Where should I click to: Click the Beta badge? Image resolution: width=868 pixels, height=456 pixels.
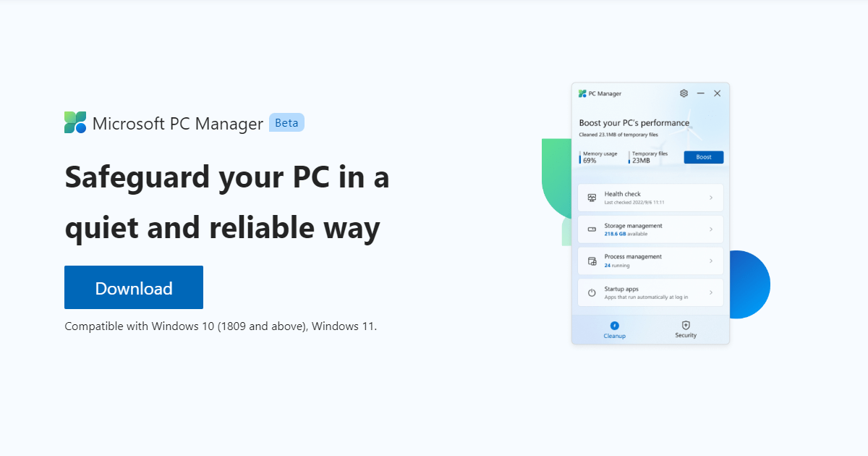click(286, 123)
